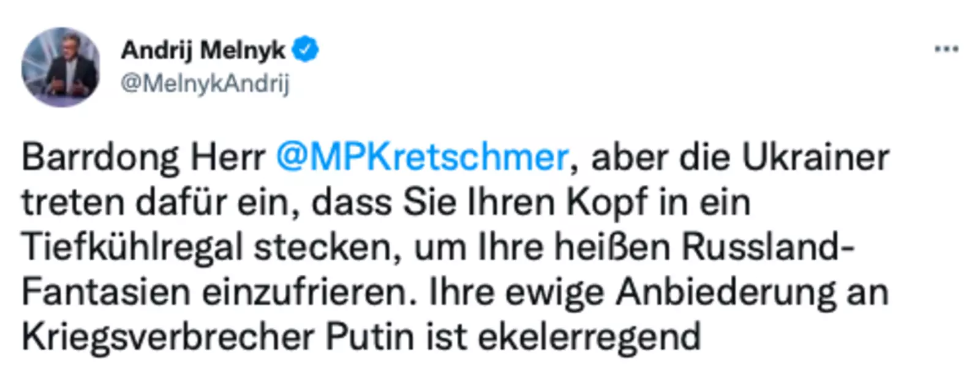Click the word "heißen" in the tweet
This screenshot has width=980, height=377.
point(612,247)
